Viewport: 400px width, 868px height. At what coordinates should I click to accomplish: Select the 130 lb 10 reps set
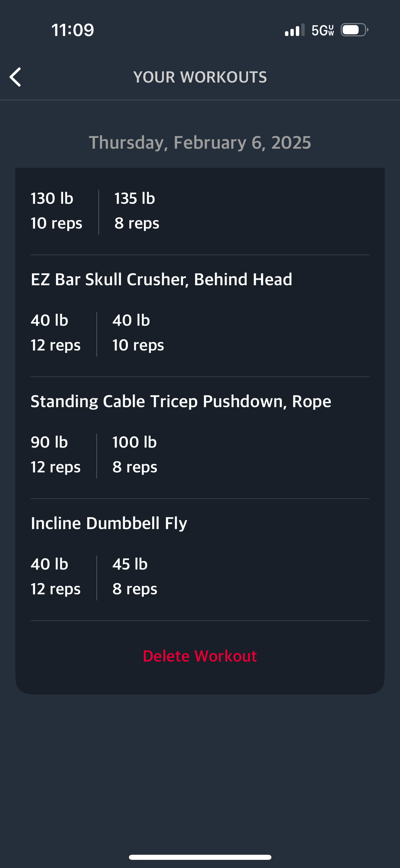tap(56, 211)
